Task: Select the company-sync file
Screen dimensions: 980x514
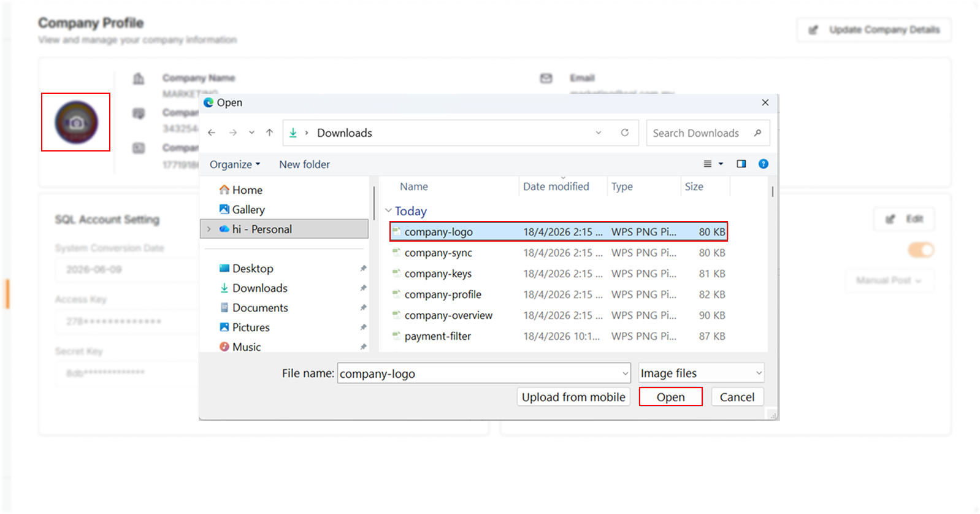Action: [x=559, y=253]
